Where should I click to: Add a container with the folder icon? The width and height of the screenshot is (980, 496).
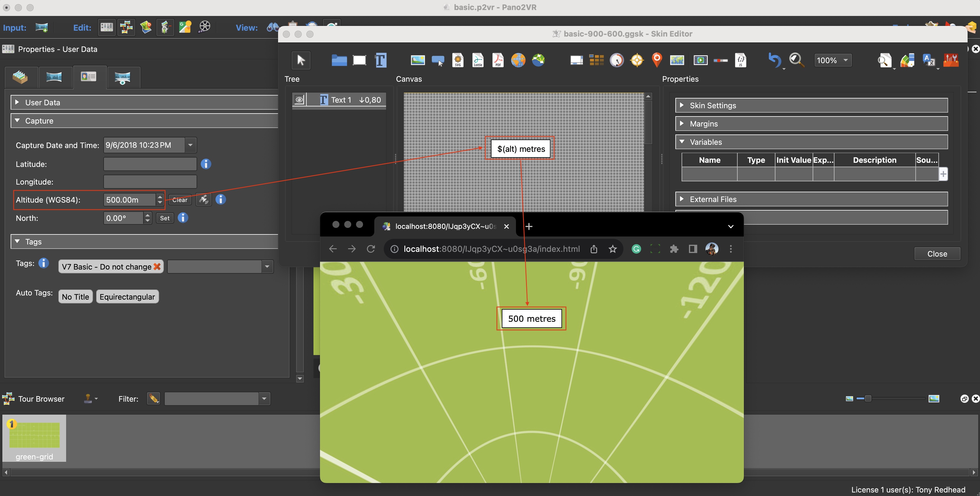[339, 60]
